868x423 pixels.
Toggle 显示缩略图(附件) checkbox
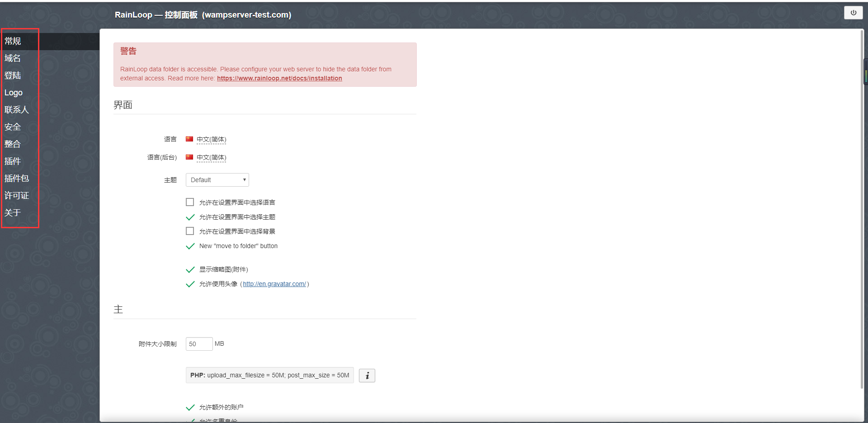pyautogui.click(x=190, y=269)
